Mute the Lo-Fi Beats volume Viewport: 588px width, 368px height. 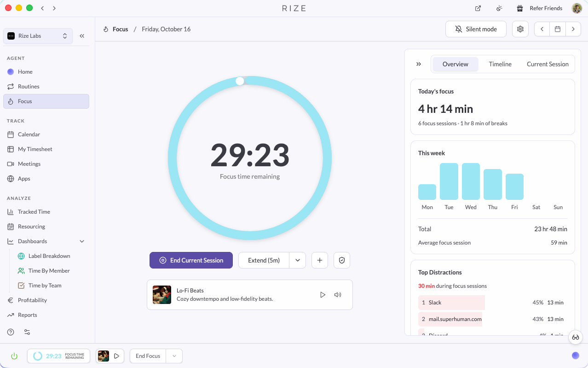point(338,295)
